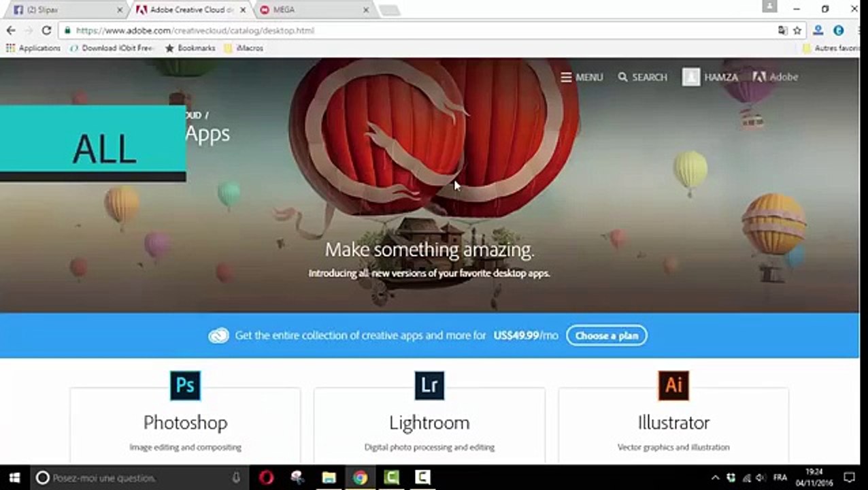Open the network icon in tray
The width and height of the screenshot is (868, 490).
[746, 478]
